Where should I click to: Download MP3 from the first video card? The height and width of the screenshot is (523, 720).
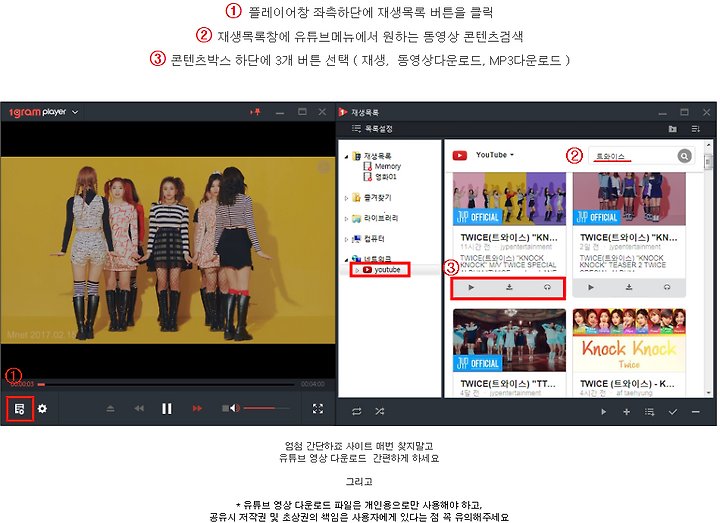click(x=547, y=287)
